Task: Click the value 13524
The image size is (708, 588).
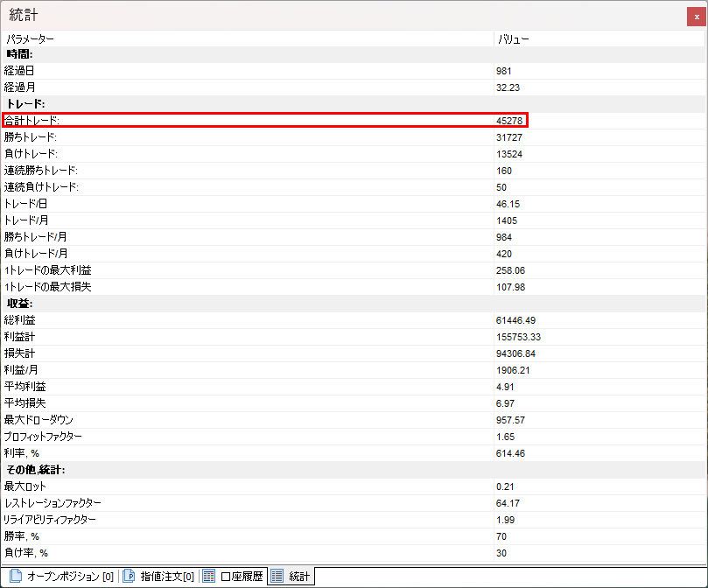Action: (509, 155)
